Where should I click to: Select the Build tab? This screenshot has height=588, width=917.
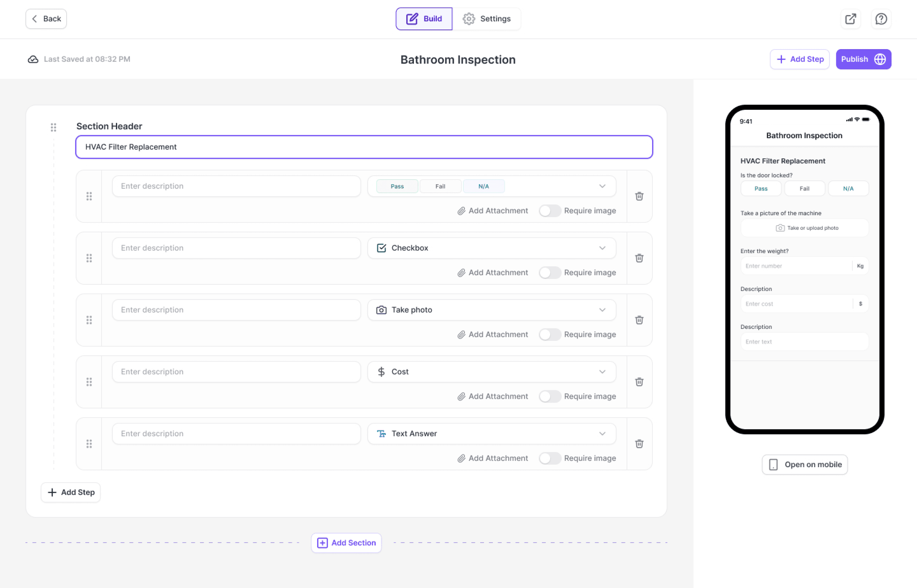[424, 19]
